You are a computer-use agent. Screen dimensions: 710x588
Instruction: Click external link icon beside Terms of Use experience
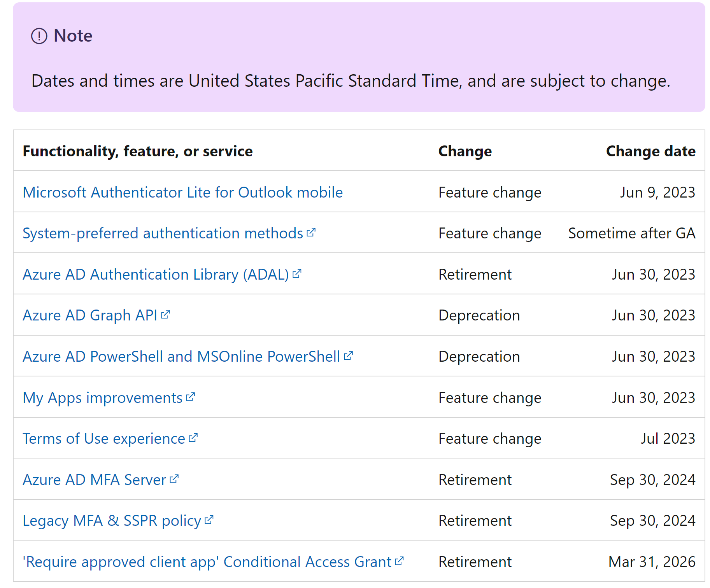[193, 438]
